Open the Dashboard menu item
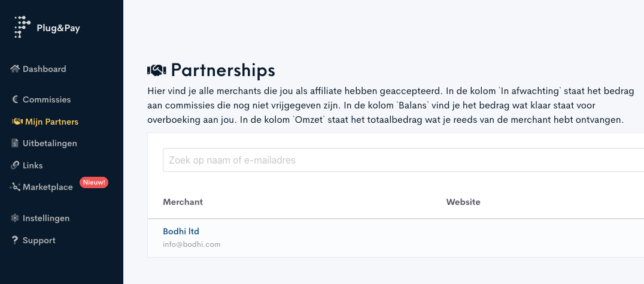Screen dimensions: 644x284 [x=44, y=69]
